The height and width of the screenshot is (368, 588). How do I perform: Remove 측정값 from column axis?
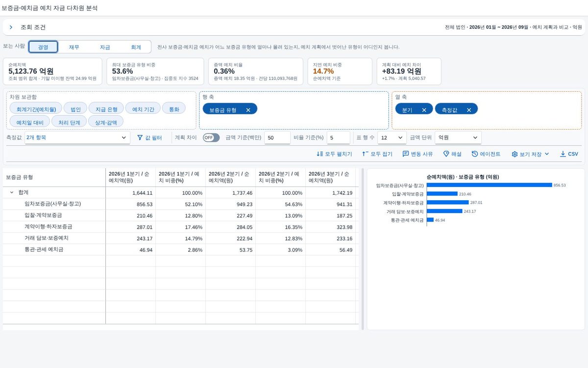(x=469, y=110)
